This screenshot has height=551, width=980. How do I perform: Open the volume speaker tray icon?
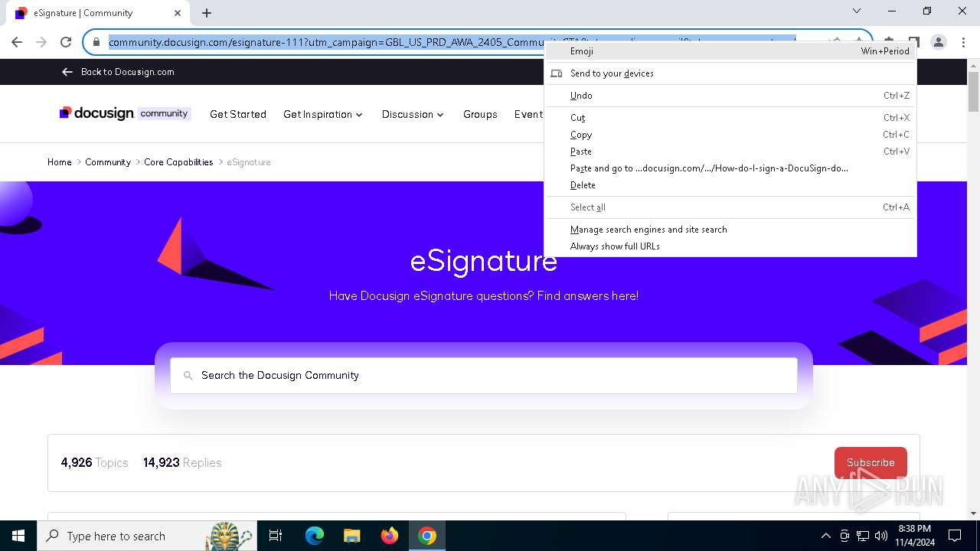point(881,536)
